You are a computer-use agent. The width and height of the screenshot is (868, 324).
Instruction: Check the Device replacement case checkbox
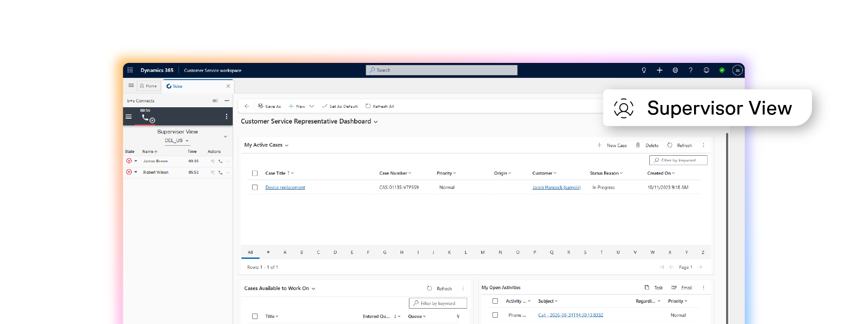click(255, 187)
